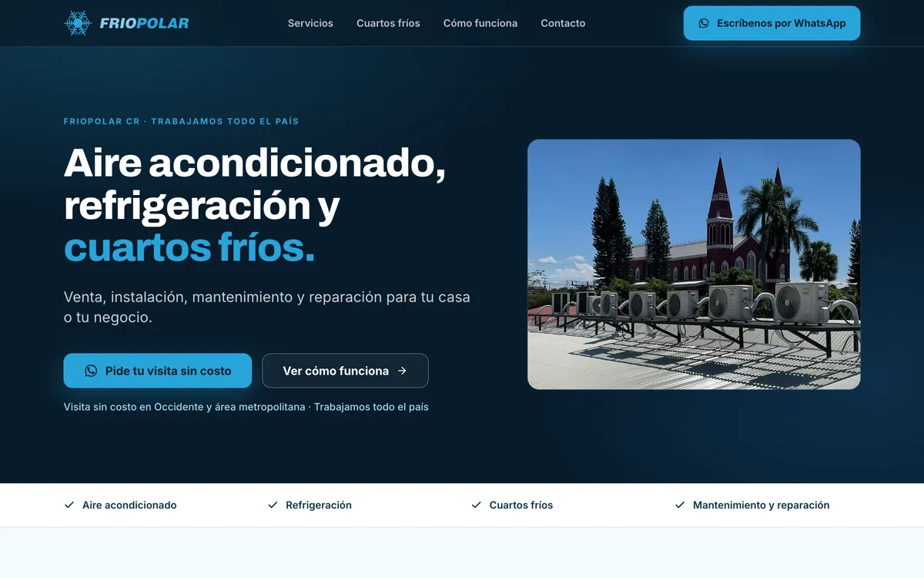The image size is (924, 578).
Task: Select Contacto in the navigation bar
Action: [x=563, y=23]
